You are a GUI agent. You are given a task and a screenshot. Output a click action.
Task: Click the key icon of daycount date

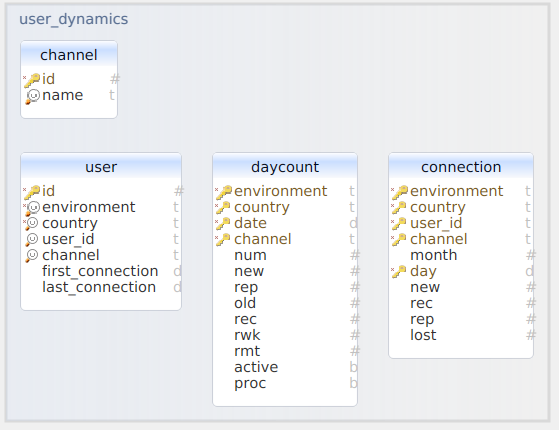(224, 224)
